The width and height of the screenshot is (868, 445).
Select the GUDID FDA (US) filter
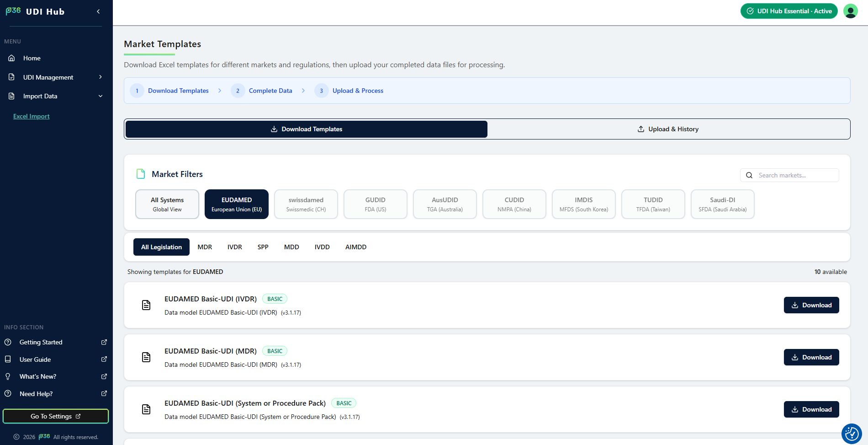tap(376, 204)
